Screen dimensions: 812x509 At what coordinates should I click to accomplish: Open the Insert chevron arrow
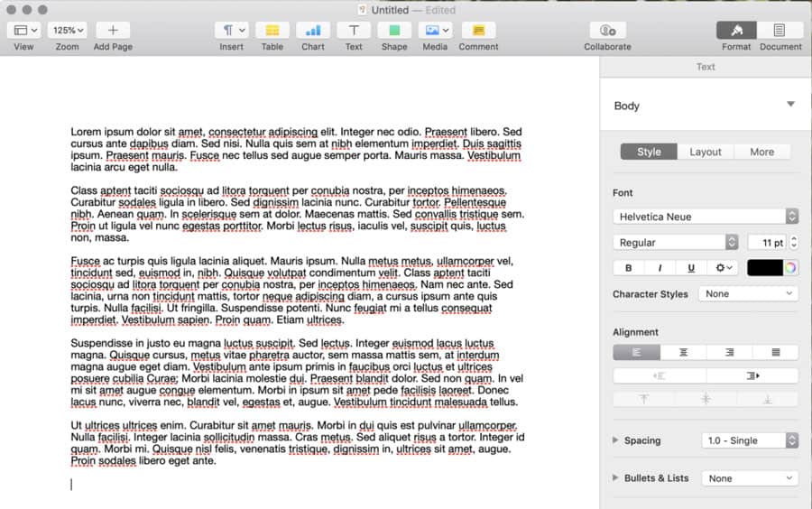[242, 31]
